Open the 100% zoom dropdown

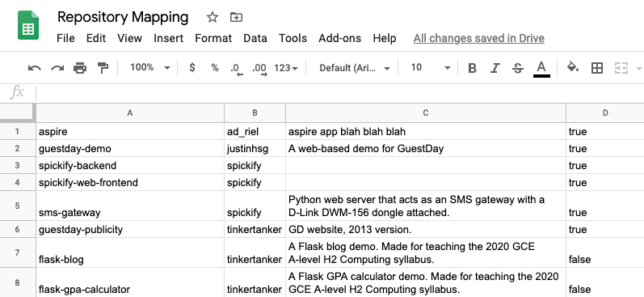click(x=150, y=67)
